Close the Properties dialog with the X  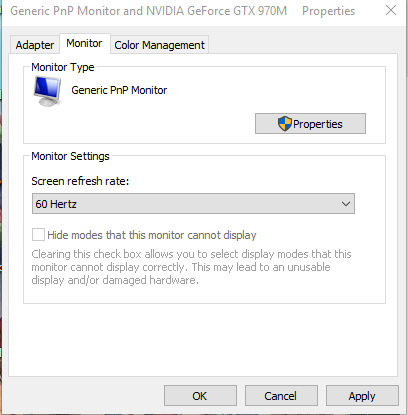391,10
